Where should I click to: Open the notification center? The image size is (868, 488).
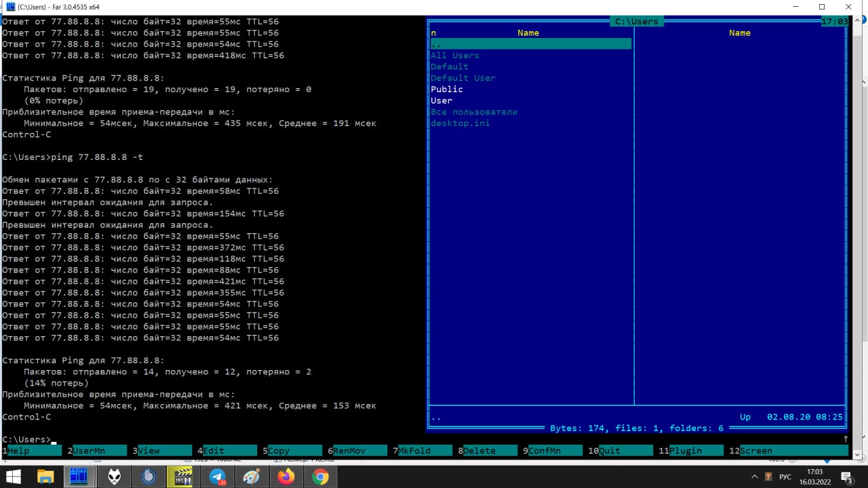(x=846, y=477)
